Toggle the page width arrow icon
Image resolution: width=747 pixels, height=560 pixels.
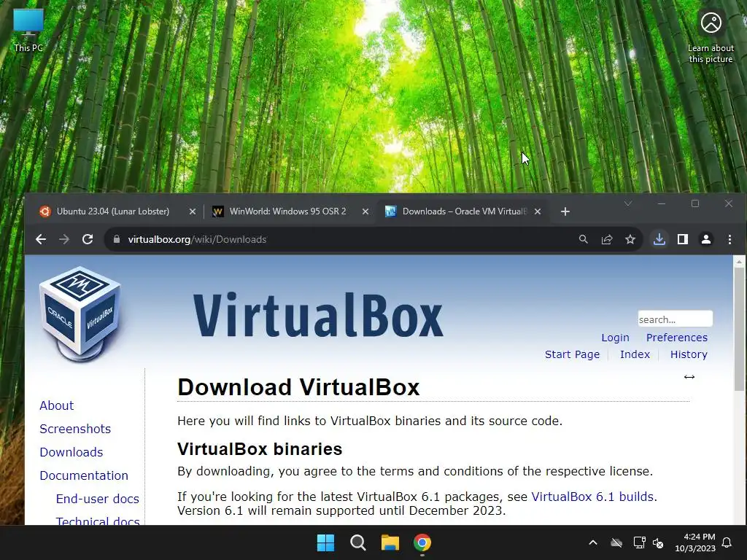pyautogui.click(x=689, y=377)
